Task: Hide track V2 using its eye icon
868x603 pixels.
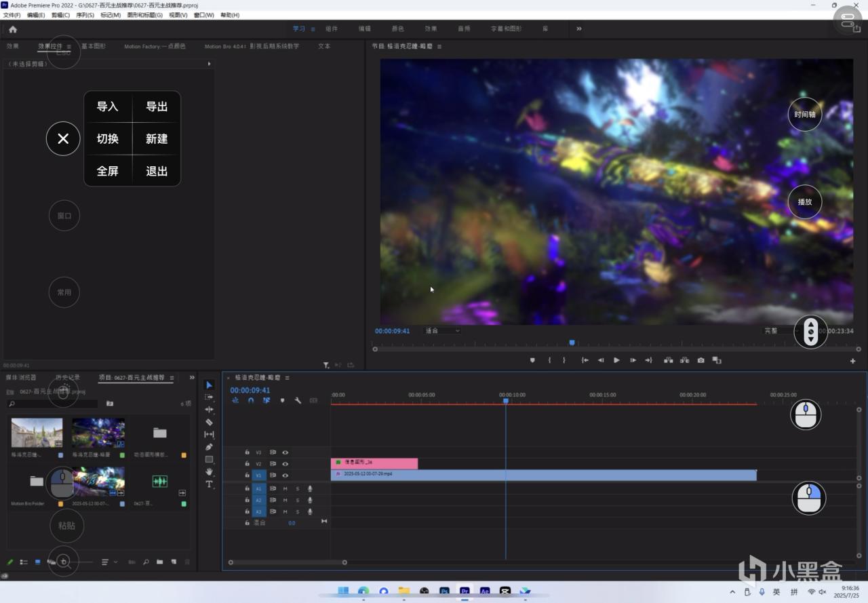Action: click(285, 464)
